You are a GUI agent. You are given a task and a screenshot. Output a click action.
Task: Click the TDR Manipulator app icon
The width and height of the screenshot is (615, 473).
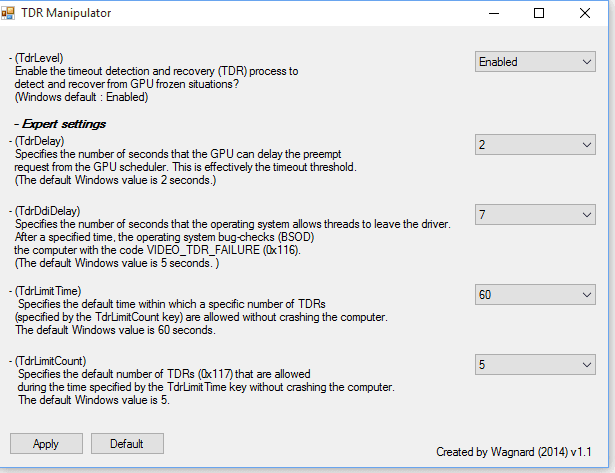click(7, 13)
